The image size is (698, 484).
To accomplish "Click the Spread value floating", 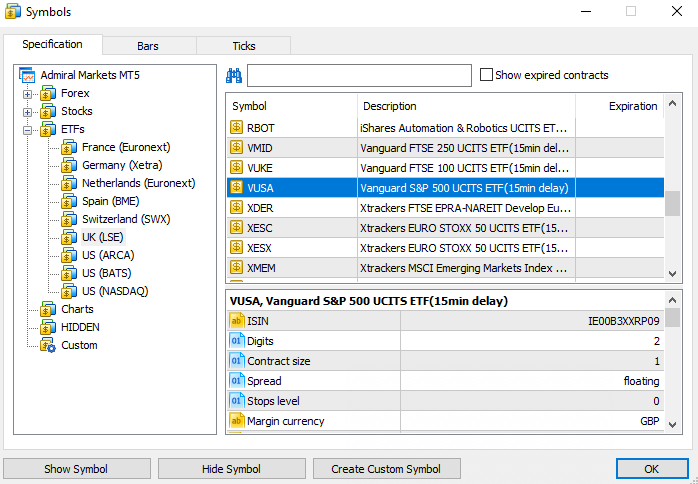I will point(641,381).
